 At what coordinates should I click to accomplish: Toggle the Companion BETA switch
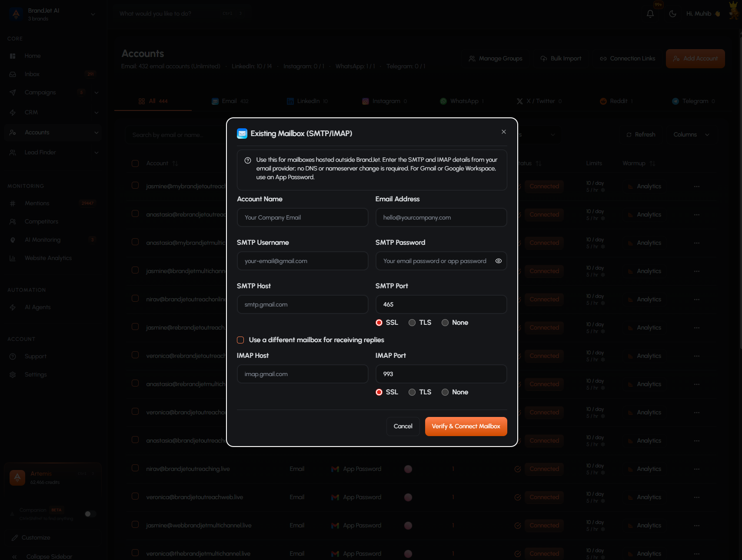(x=90, y=514)
